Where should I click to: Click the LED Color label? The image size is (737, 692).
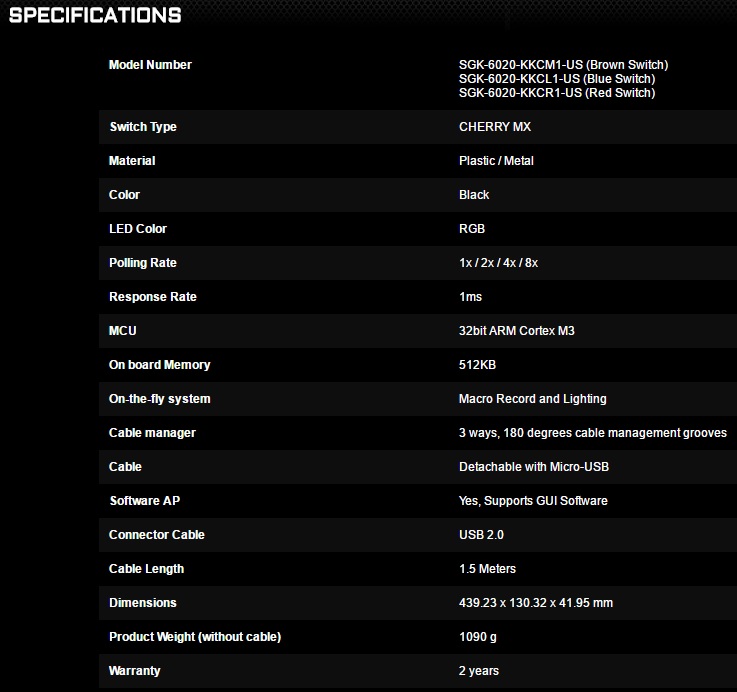[x=138, y=229]
